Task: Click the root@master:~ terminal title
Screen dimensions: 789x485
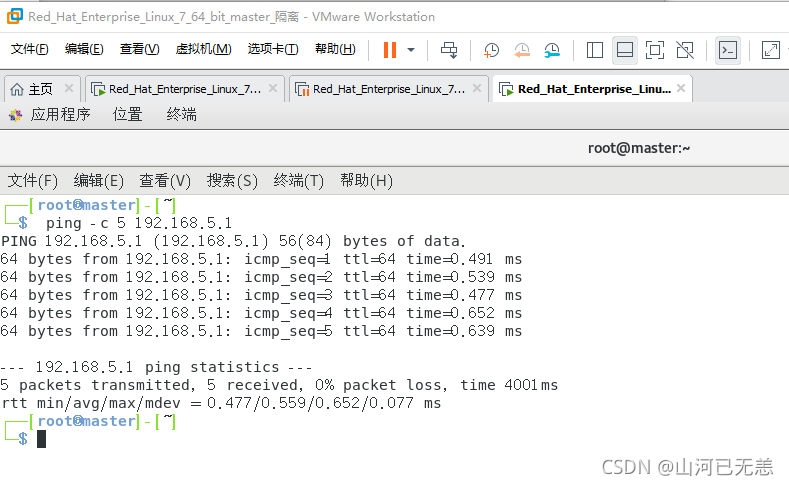Action: [639, 148]
